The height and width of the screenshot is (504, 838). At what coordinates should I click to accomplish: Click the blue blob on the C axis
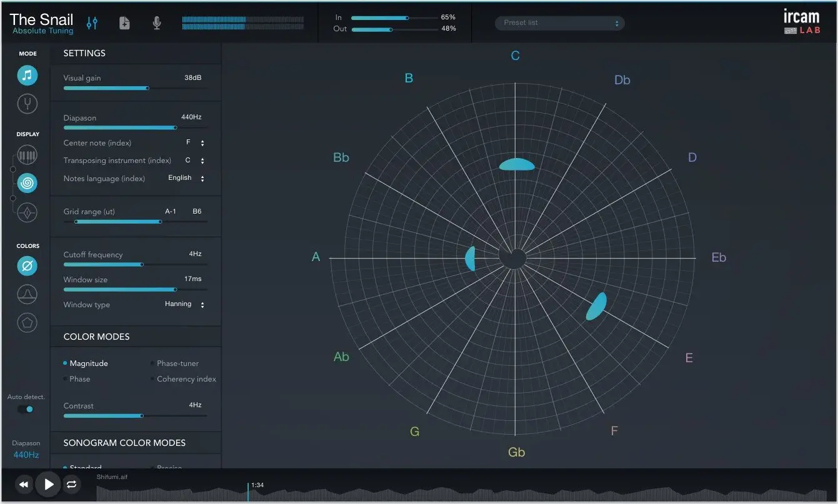pyautogui.click(x=517, y=164)
